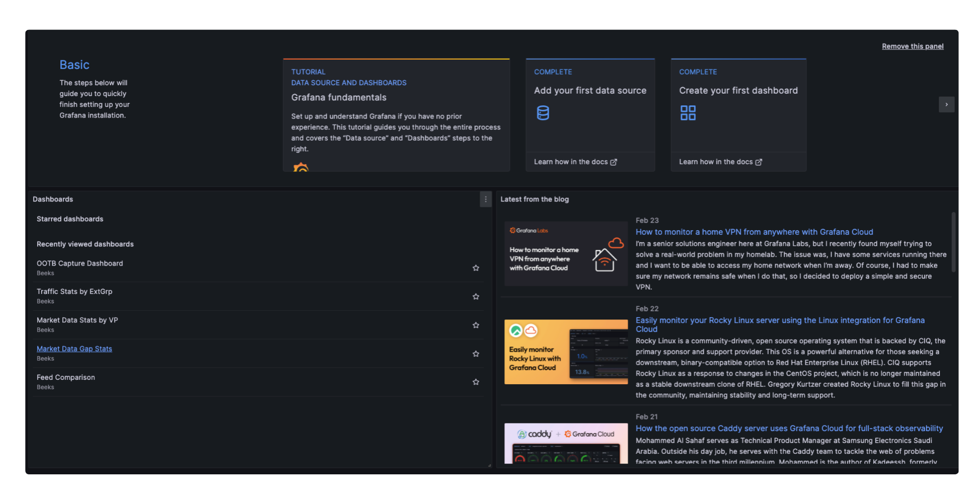Star the Market Data Stats by VP dashboard
This screenshot has height=491, width=980.
476,325
